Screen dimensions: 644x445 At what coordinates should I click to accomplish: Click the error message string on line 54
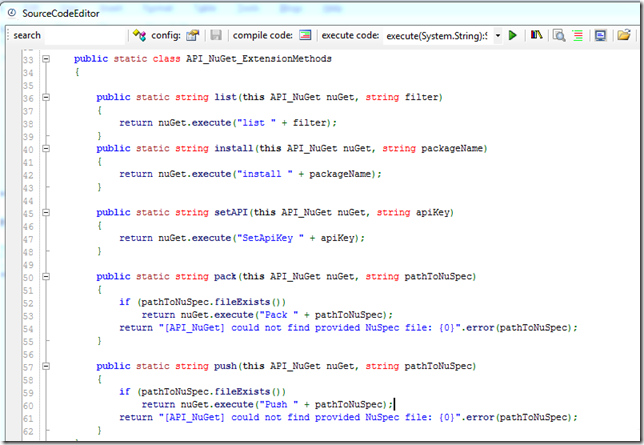click(312, 328)
